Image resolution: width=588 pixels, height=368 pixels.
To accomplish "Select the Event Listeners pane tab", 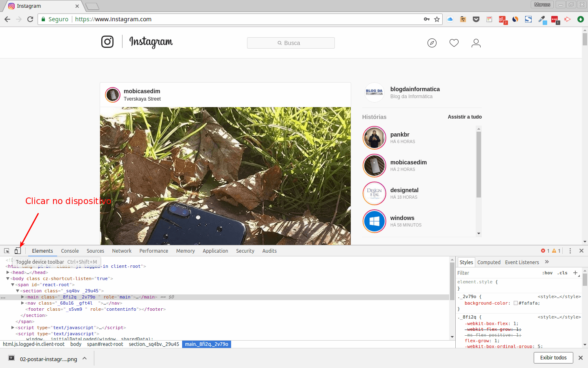I will (x=522, y=262).
